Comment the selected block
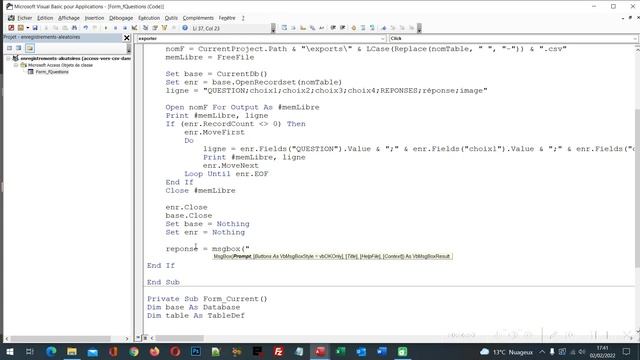The width and height of the screenshot is (640, 360). (363, 28)
